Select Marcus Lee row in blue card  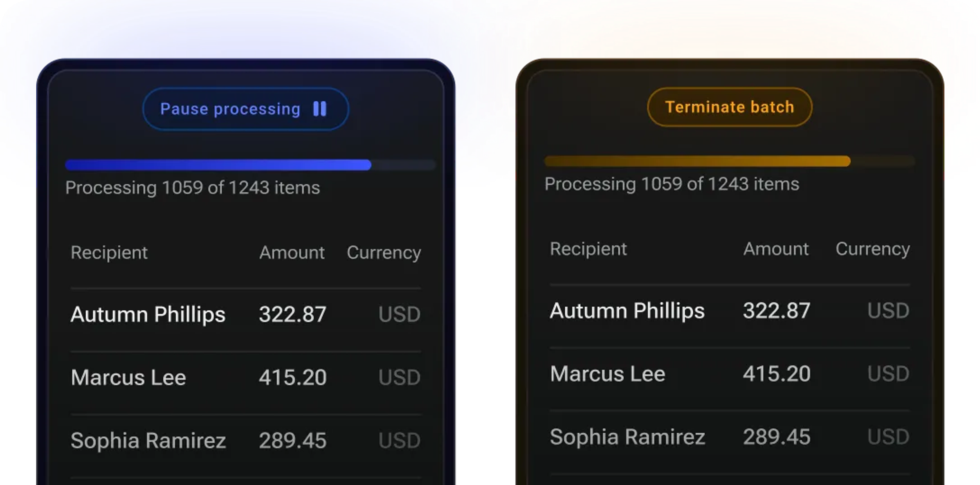[246, 378]
